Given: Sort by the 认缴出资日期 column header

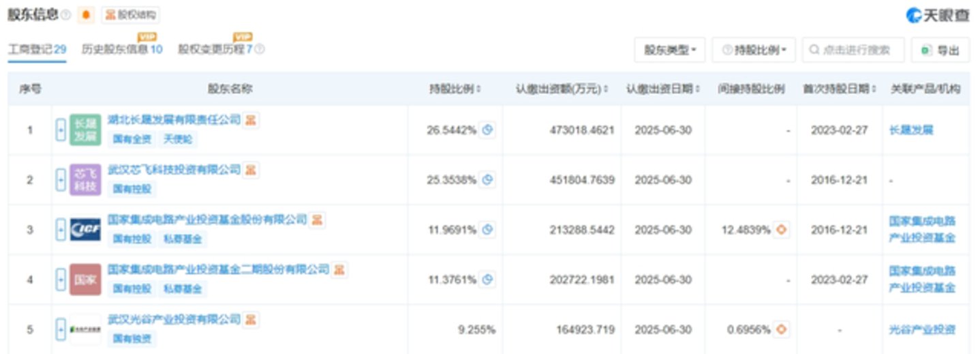Looking at the screenshot, I should [663, 89].
